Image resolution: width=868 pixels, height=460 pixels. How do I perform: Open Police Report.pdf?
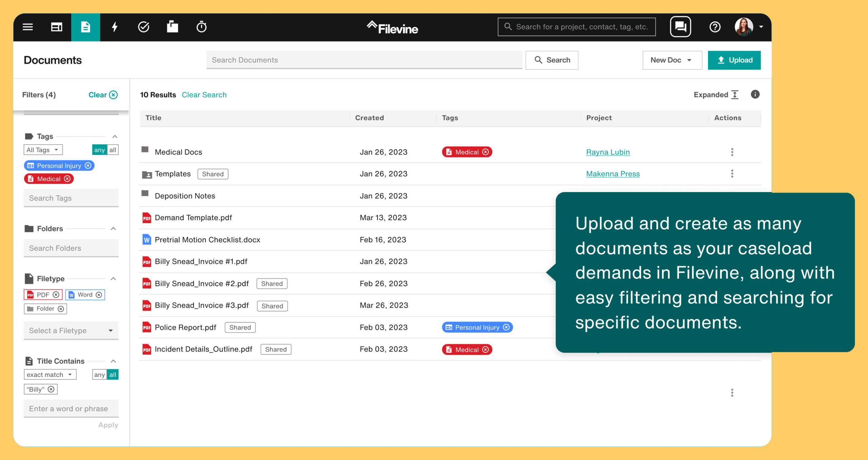[185, 327]
